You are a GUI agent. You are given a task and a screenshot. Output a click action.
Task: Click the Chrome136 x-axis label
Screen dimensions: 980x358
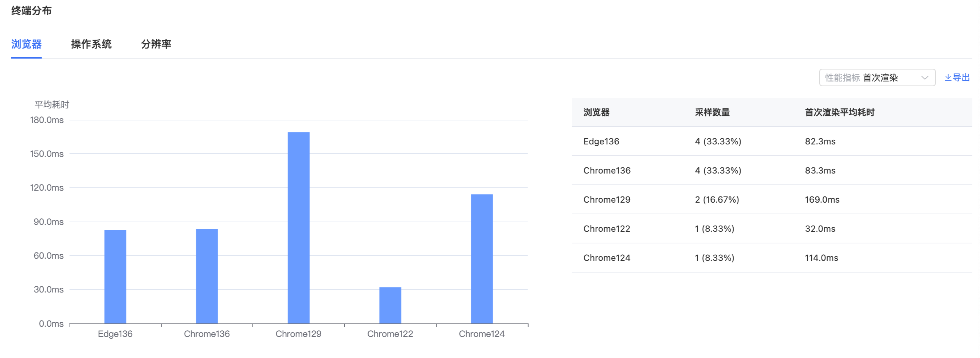pos(207,334)
